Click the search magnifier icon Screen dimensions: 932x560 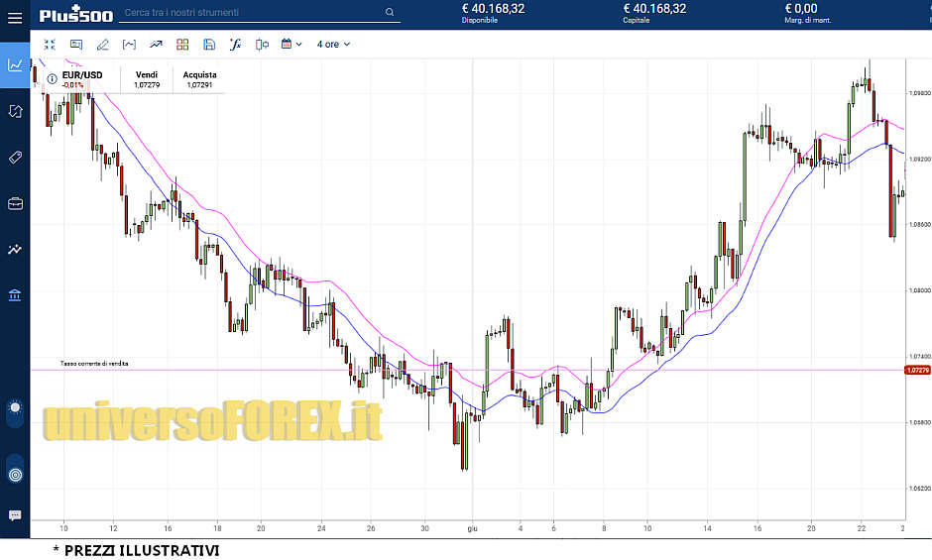(x=389, y=13)
